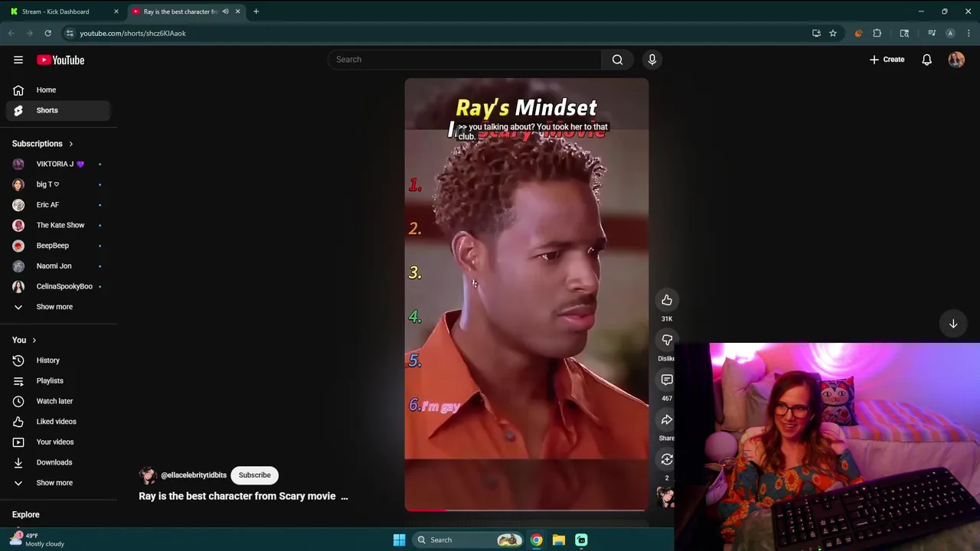The height and width of the screenshot is (551, 980).
Task: Open Playlists in the sidebar
Action: (58, 380)
